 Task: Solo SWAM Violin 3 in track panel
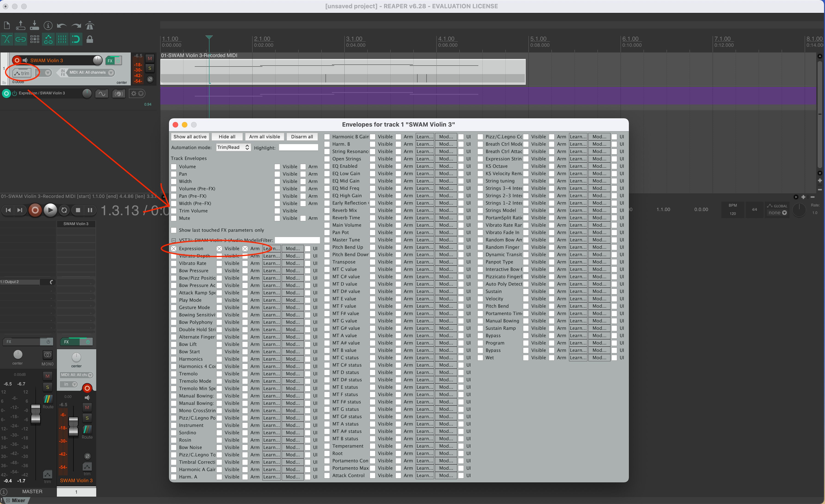150,69
